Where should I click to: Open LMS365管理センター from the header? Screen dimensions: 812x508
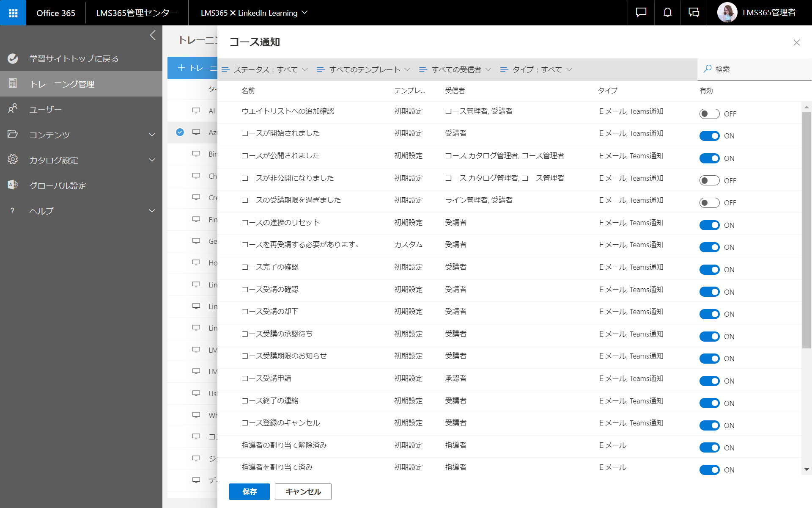point(137,13)
